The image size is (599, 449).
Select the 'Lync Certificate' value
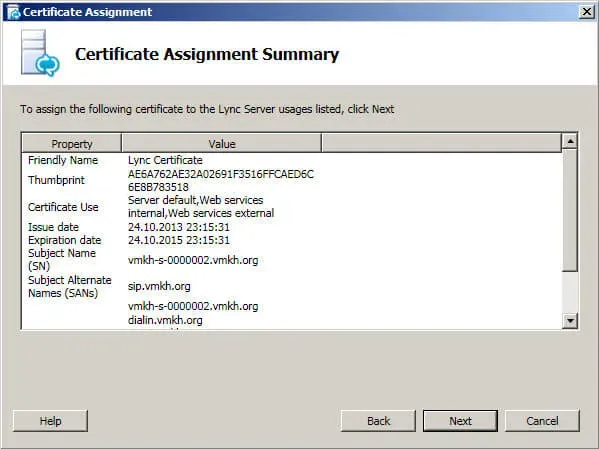click(x=165, y=160)
